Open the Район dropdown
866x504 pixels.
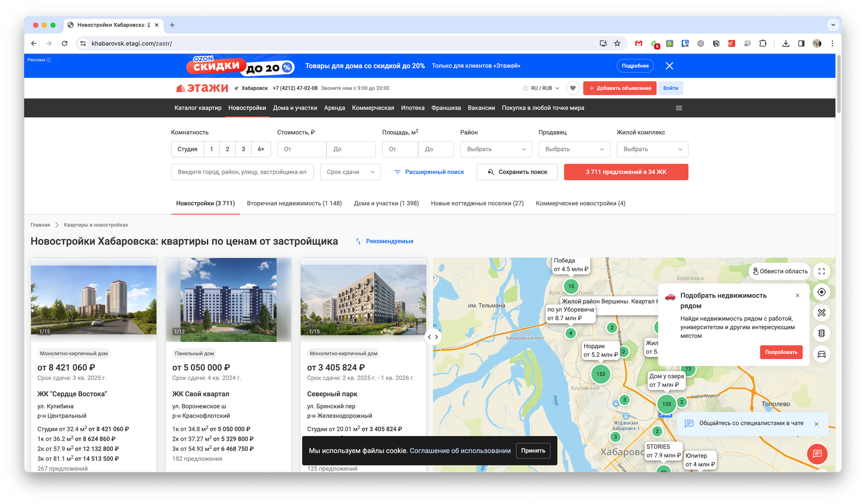point(496,149)
